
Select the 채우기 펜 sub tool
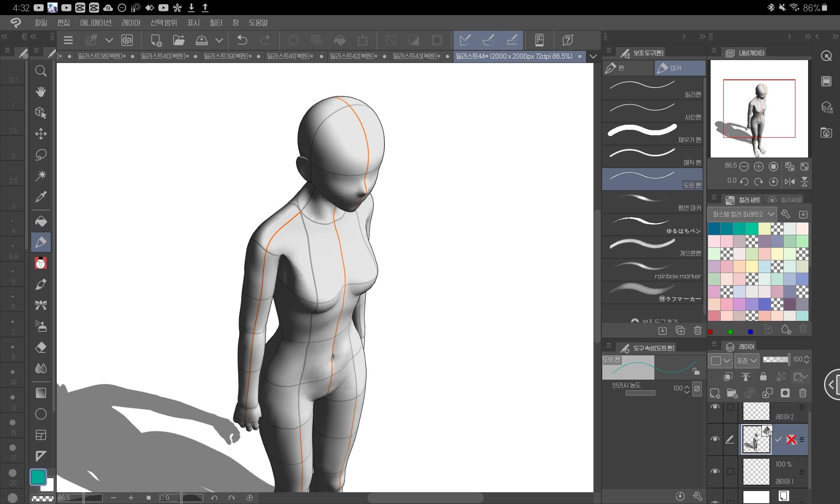pos(652,134)
